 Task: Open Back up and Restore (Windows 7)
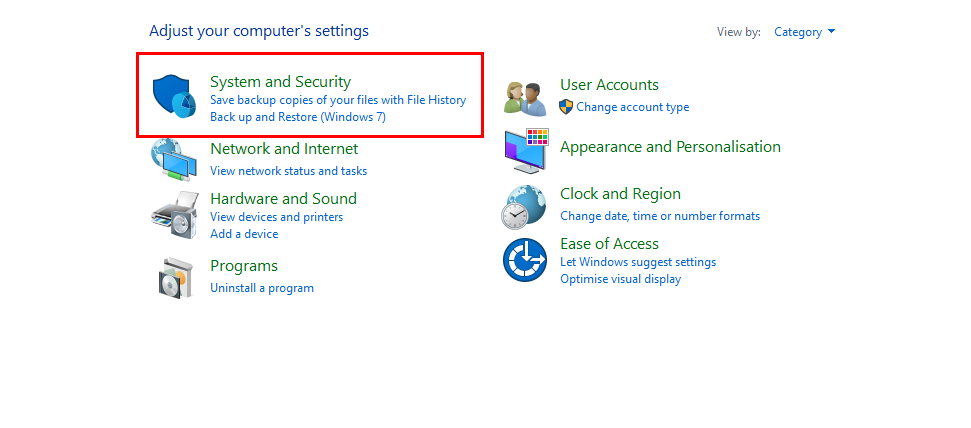[x=297, y=117]
